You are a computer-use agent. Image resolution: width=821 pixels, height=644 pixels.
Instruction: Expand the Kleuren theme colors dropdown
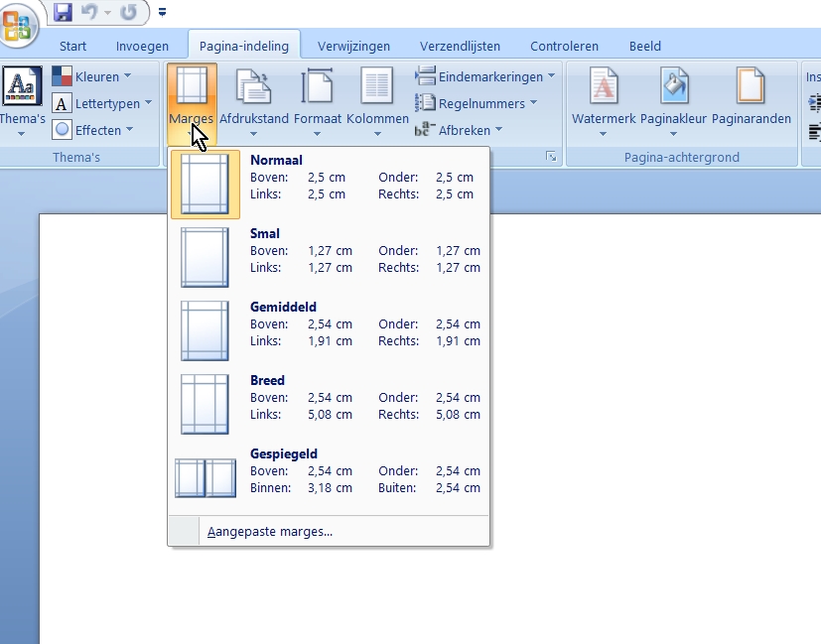[x=91, y=76]
